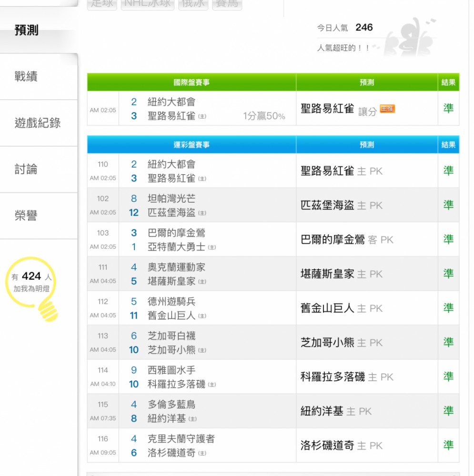Screen dimensions: 474x476
Task: Click the 西雅圖水手 team name
Action: (171, 370)
